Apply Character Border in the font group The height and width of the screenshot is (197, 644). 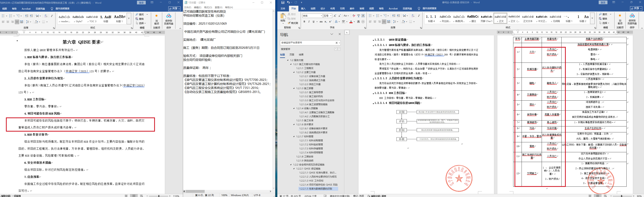click(363, 16)
